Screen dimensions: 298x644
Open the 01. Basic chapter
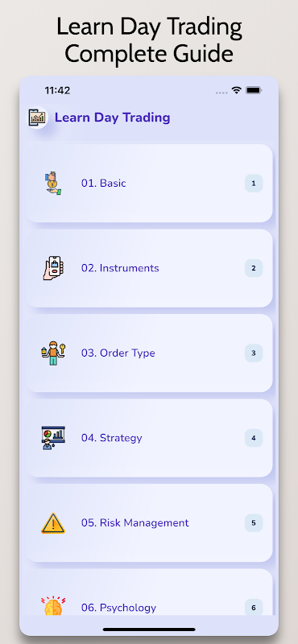[x=149, y=184]
